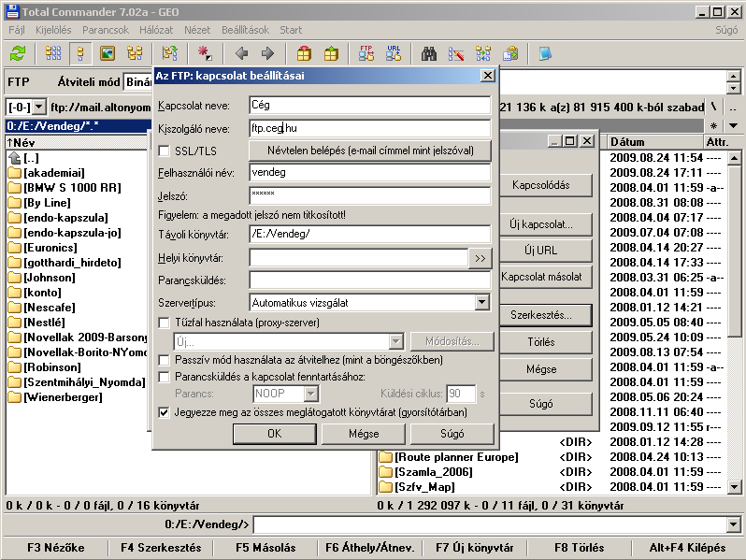The height and width of the screenshot is (560, 746).
Task: Go back with the left arrow icon
Action: point(242,53)
